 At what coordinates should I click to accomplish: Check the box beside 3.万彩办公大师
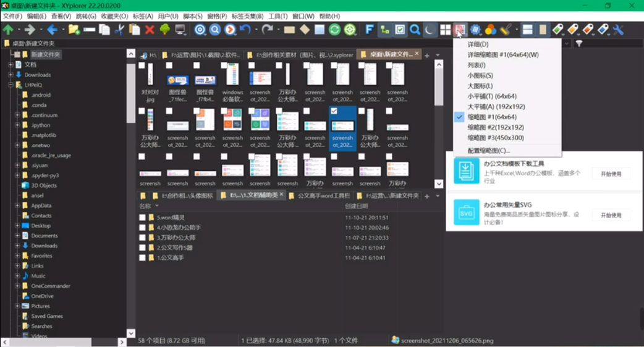pos(143,238)
